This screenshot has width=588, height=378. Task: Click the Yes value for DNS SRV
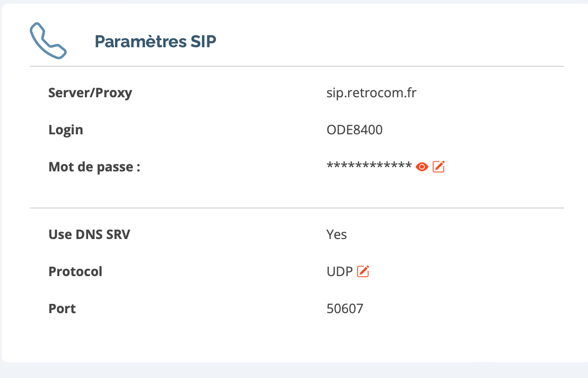click(337, 234)
